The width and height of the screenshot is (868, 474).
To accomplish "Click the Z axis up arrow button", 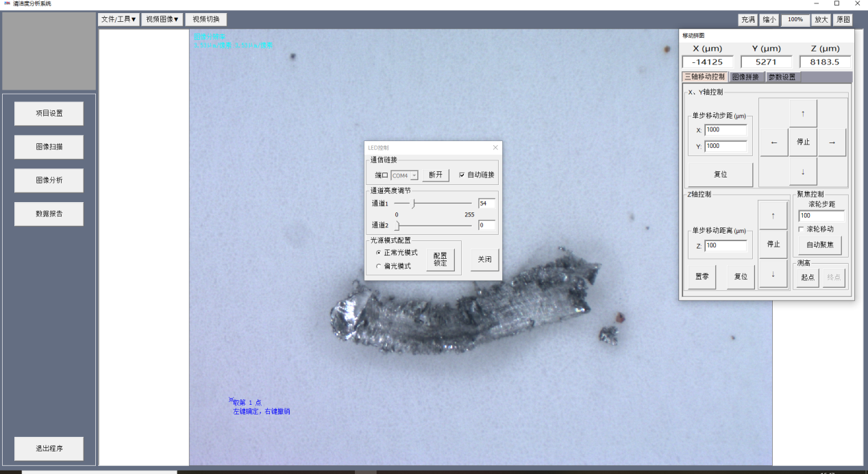I will click(x=773, y=215).
